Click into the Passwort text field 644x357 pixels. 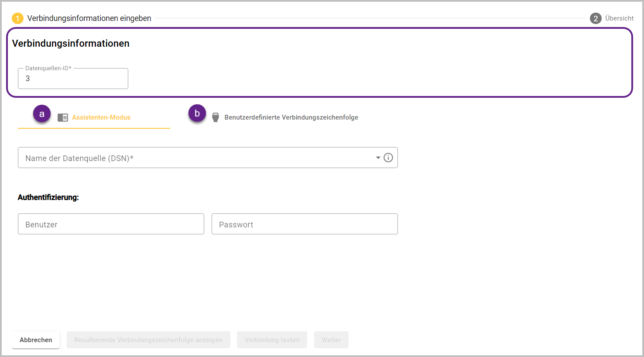(305, 224)
